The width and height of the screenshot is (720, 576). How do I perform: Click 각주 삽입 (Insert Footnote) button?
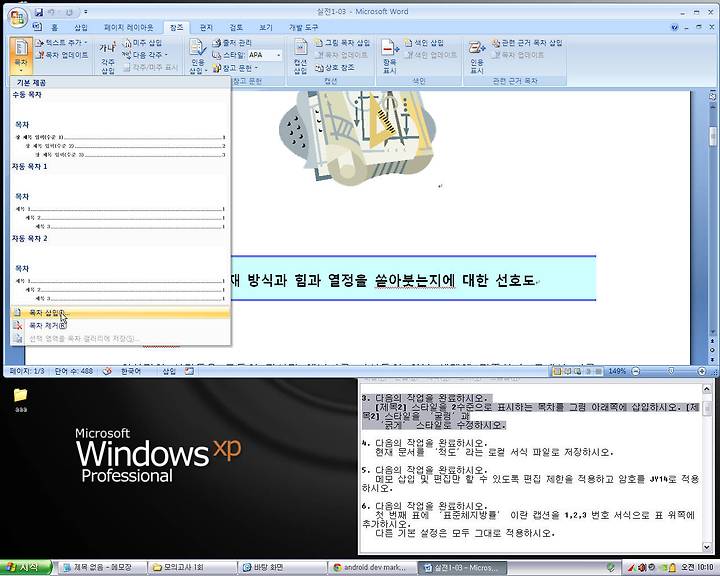(108, 58)
